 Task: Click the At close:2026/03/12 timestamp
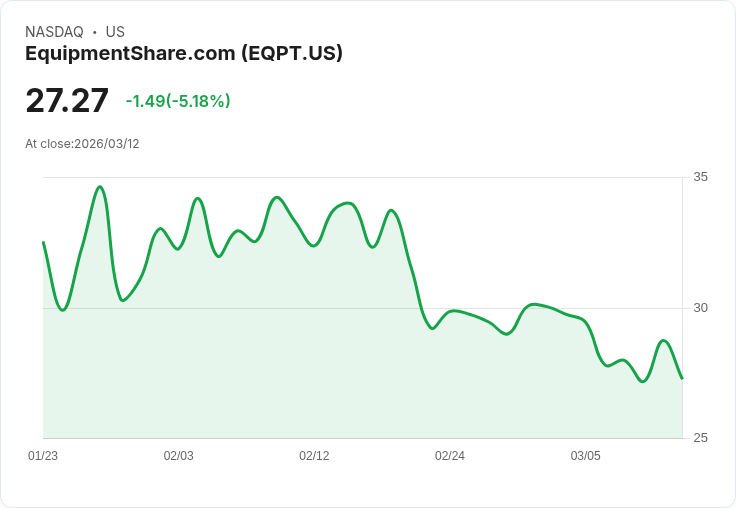click(x=82, y=143)
